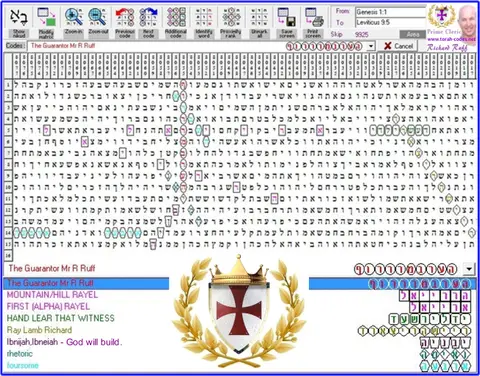Select the rhetoric code entry
The image size is (480, 376).
point(20,353)
